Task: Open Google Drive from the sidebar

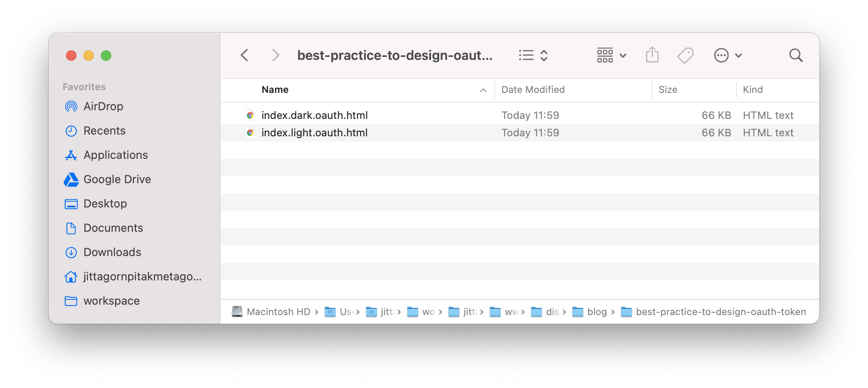Action: pos(117,179)
